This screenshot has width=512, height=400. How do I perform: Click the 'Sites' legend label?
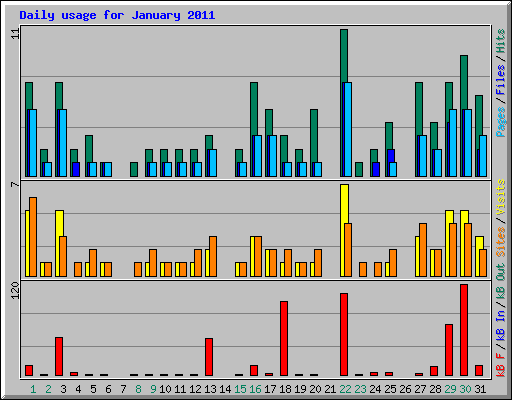pos(500,242)
